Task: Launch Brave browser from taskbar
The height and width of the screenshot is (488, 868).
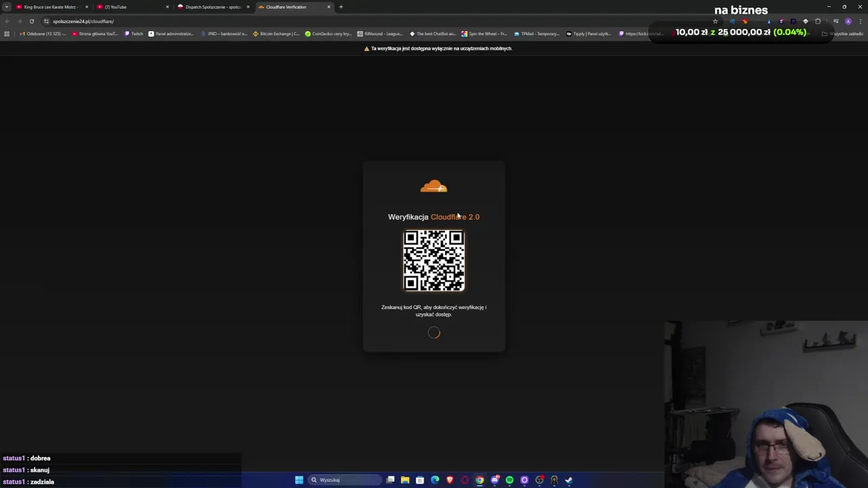Action: (450, 480)
